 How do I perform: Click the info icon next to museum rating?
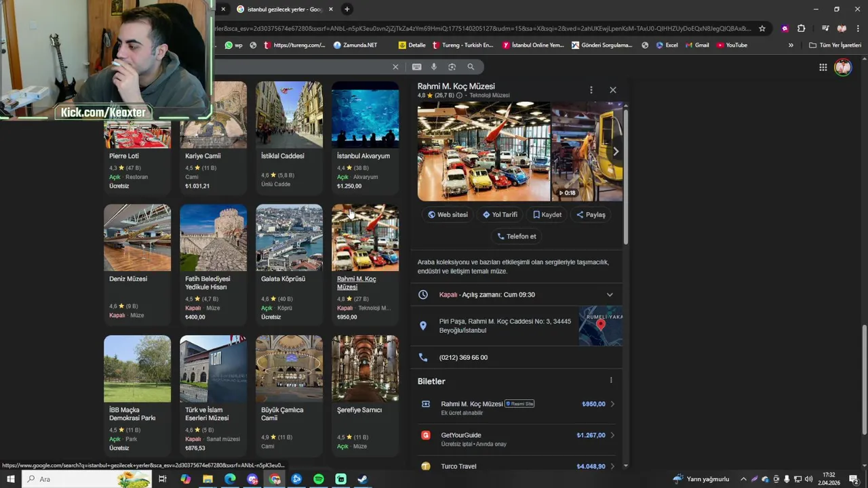459,96
